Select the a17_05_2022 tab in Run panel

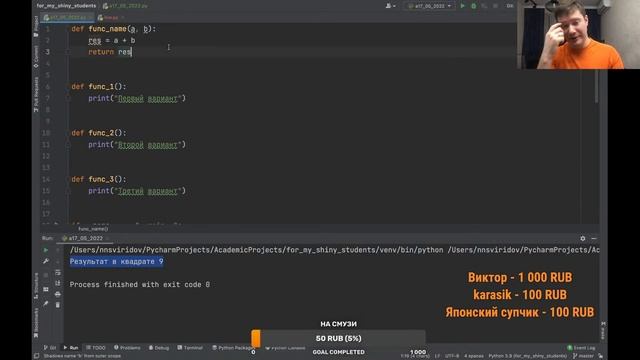coord(85,238)
